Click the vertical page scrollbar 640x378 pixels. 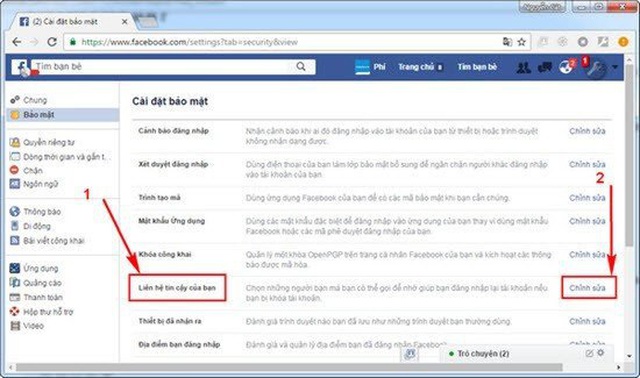pyautogui.click(x=629, y=155)
